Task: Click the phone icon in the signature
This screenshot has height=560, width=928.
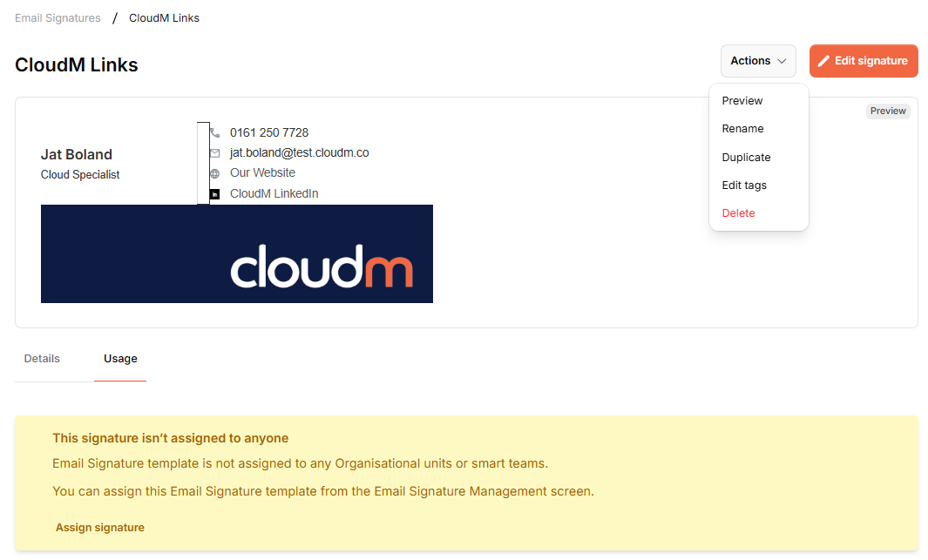Action: click(x=215, y=132)
